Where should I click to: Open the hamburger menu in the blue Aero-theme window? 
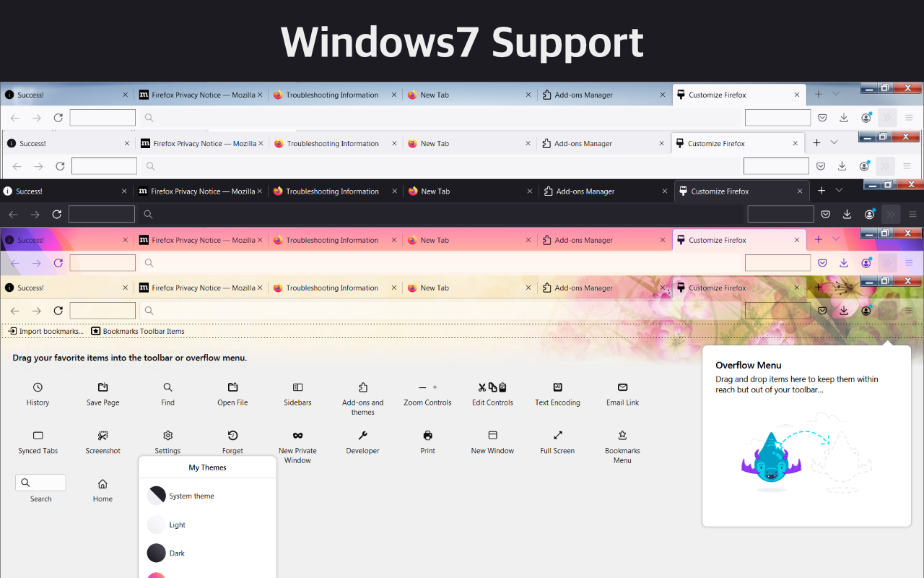(909, 118)
